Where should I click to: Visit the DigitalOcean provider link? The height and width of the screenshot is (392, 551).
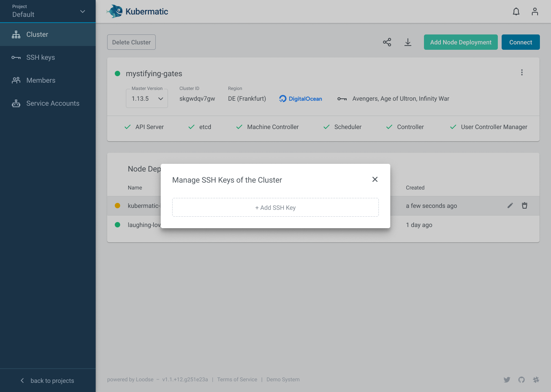pos(300,98)
